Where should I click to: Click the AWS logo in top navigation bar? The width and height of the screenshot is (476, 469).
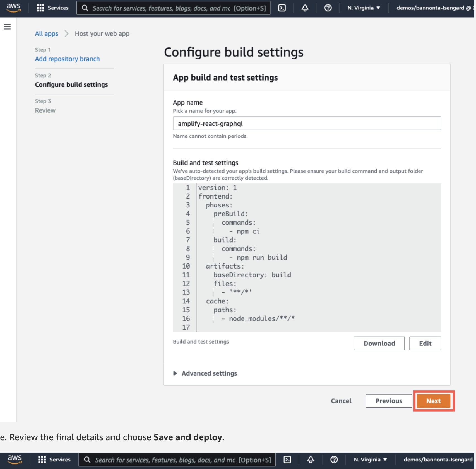point(13,8)
